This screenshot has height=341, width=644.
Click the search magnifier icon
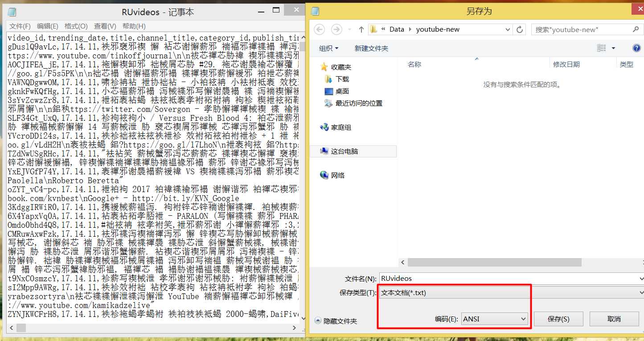pos(636,29)
